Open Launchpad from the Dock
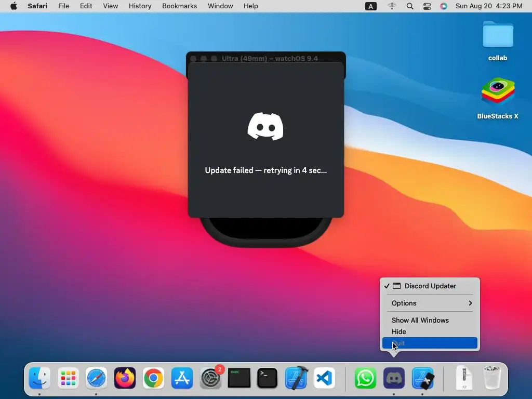532x399 pixels. tap(68, 378)
